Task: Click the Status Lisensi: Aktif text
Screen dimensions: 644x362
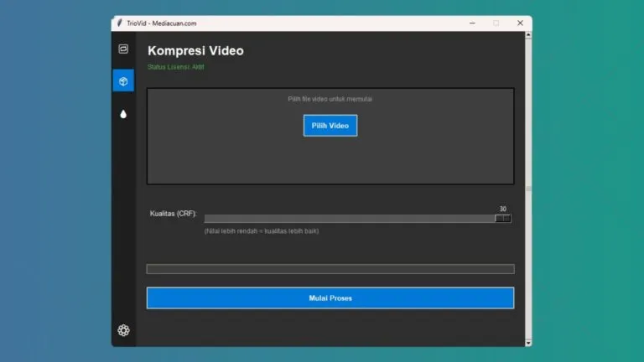Action: click(x=175, y=67)
